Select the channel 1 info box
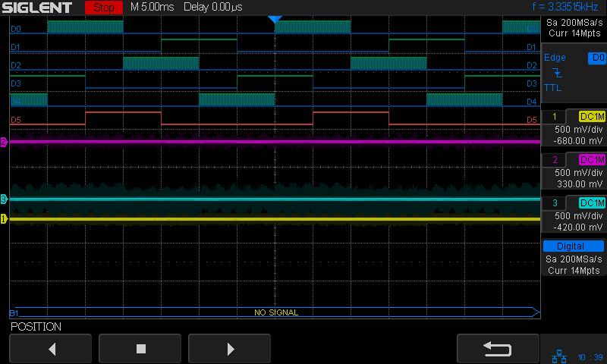This screenshot has width=607, height=364. [x=574, y=128]
